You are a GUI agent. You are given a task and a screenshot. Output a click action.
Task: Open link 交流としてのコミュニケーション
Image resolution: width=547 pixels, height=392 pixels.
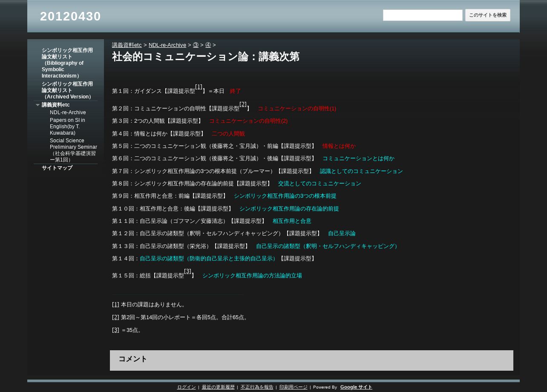(320, 184)
